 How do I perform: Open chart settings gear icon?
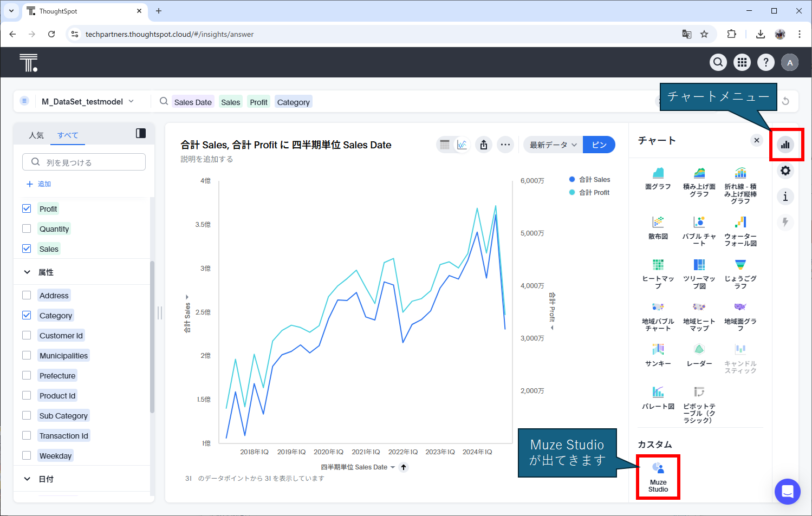point(785,171)
